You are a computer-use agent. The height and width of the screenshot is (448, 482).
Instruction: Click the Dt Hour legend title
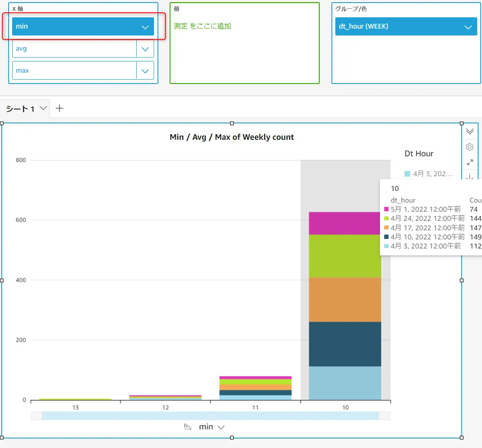(419, 153)
